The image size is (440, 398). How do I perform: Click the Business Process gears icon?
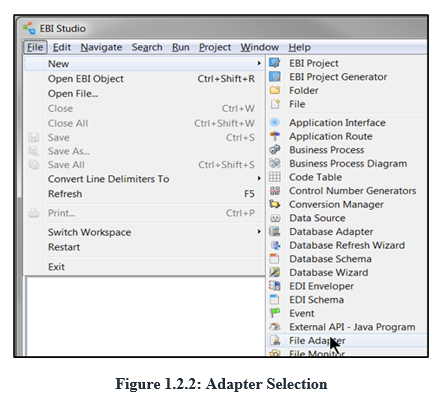tap(275, 150)
